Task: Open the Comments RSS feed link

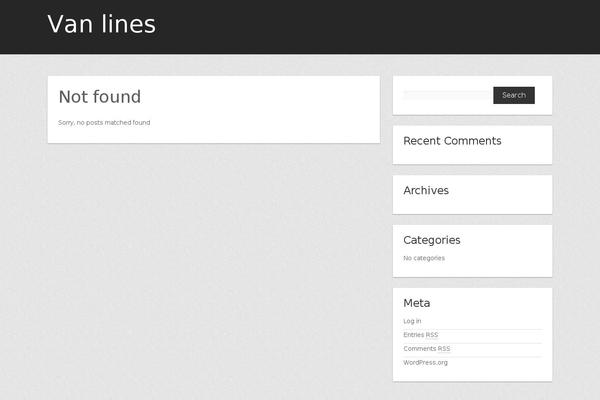Action: point(426,349)
